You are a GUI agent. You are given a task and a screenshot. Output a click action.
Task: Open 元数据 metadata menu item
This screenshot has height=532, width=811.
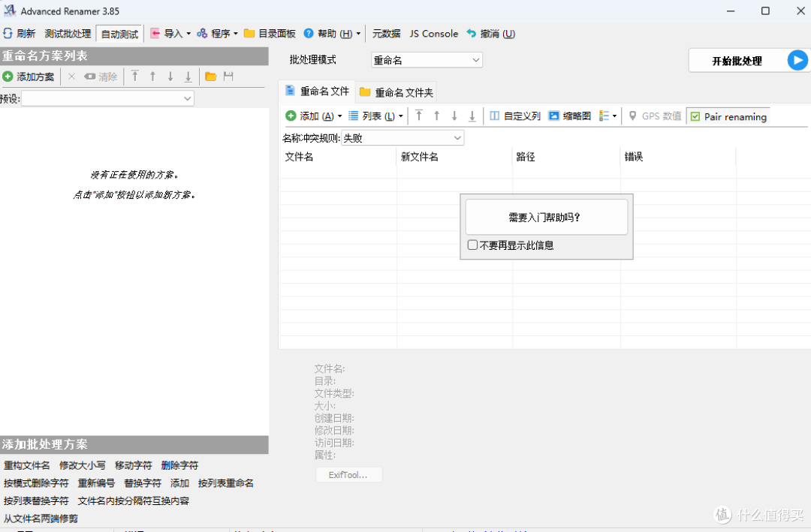coord(386,34)
